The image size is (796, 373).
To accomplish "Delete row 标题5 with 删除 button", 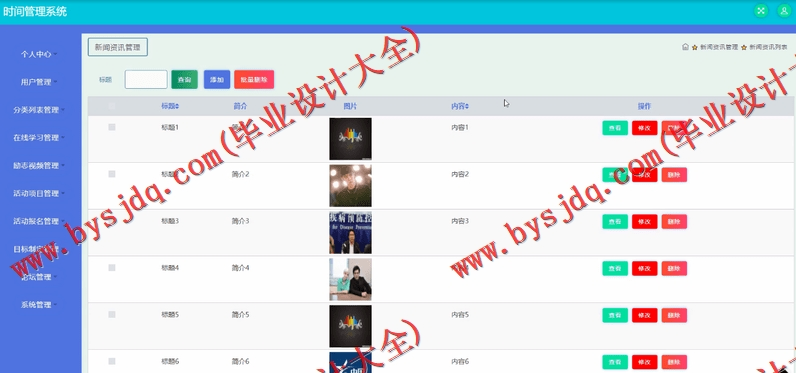I will tap(674, 315).
